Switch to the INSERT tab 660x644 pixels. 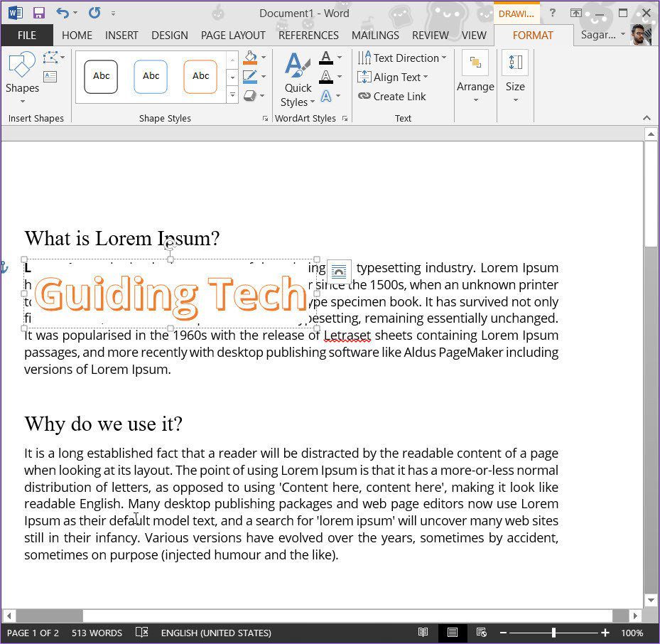[121, 36]
